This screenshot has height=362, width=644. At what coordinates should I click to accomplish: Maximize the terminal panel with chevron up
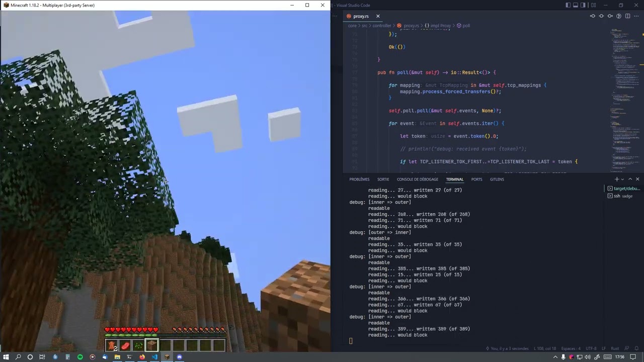tap(630, 179)
